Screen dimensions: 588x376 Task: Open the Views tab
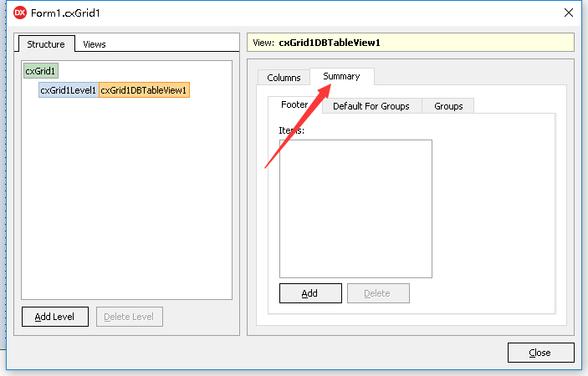pos(95,44)
